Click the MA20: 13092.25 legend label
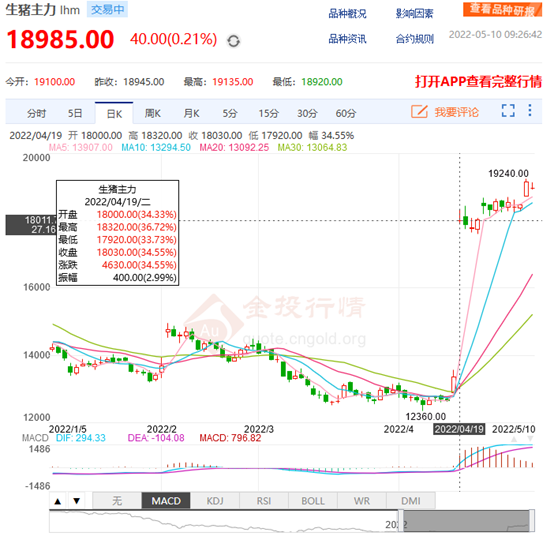The height and width of the screenshot is (536, 554). tap(234, 147)
